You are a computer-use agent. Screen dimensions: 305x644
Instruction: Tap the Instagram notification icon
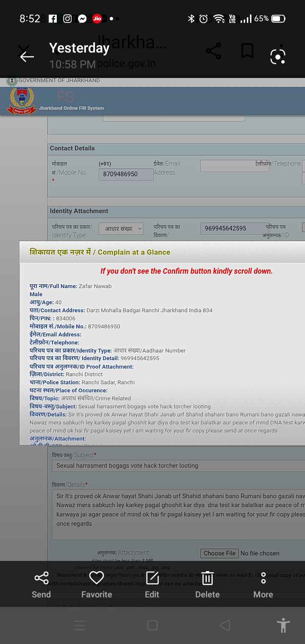click(x=67, y=19)
